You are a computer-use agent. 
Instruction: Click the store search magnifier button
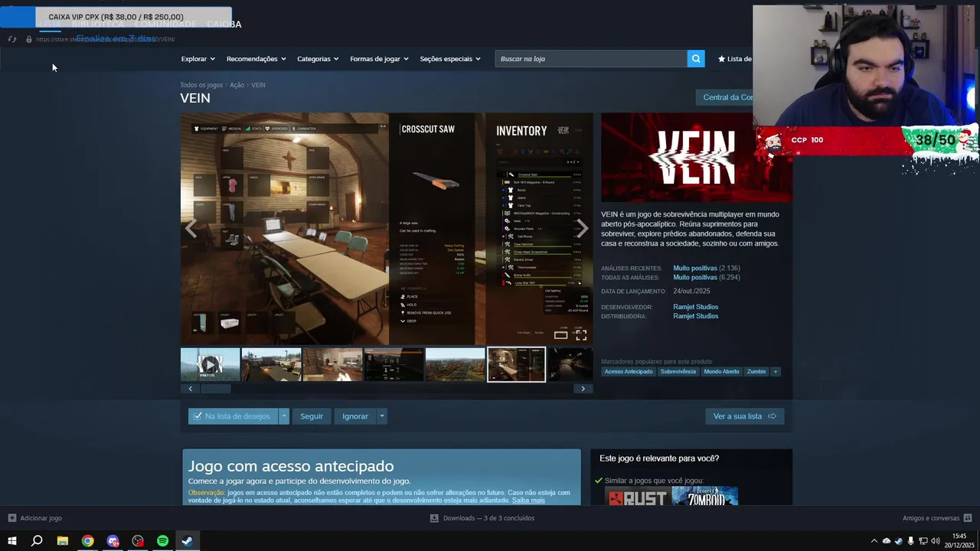coord(696,58)
